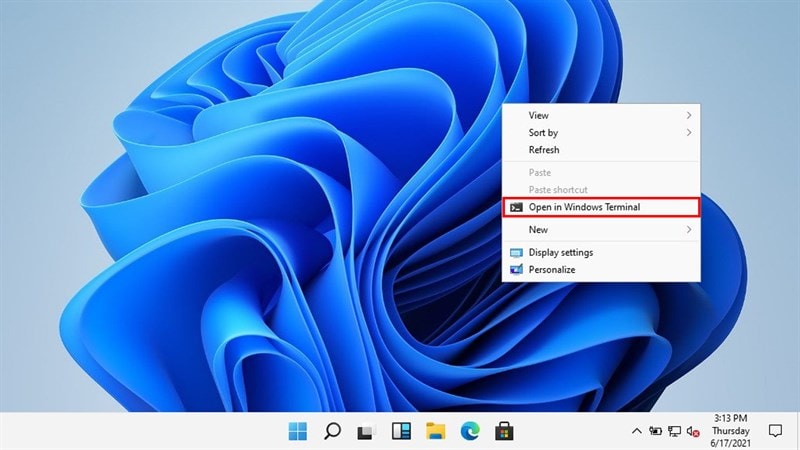Open Task View on the taskbar
The height and width of the screenshot is (450, 800).
point(366,432)
